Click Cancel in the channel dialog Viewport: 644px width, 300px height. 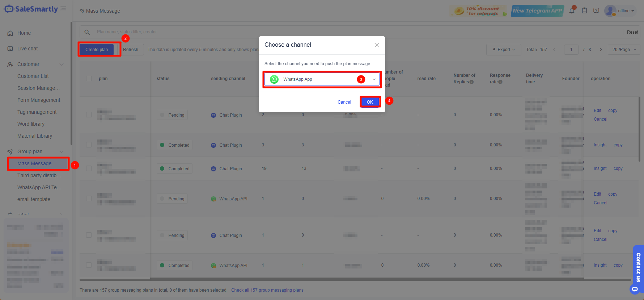click(344, 102)
